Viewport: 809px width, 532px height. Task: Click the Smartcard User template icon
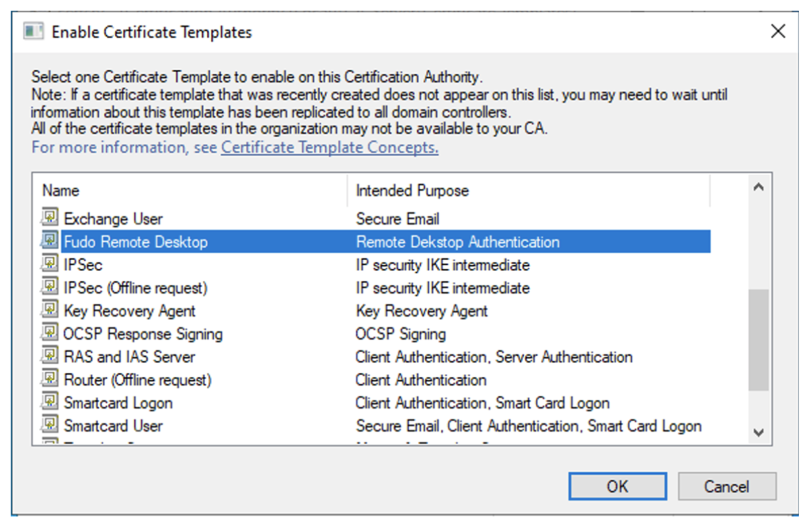click(x=50, y=425)
